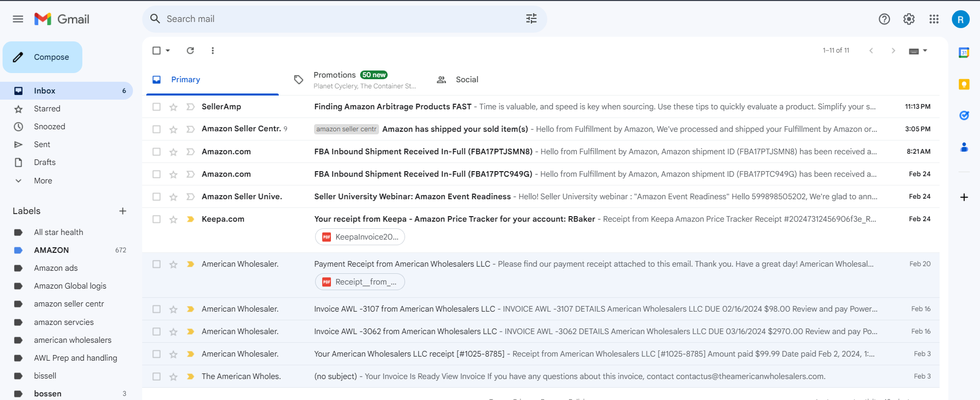
Task: Open the Google apps grid
Action: coord(934,19)
